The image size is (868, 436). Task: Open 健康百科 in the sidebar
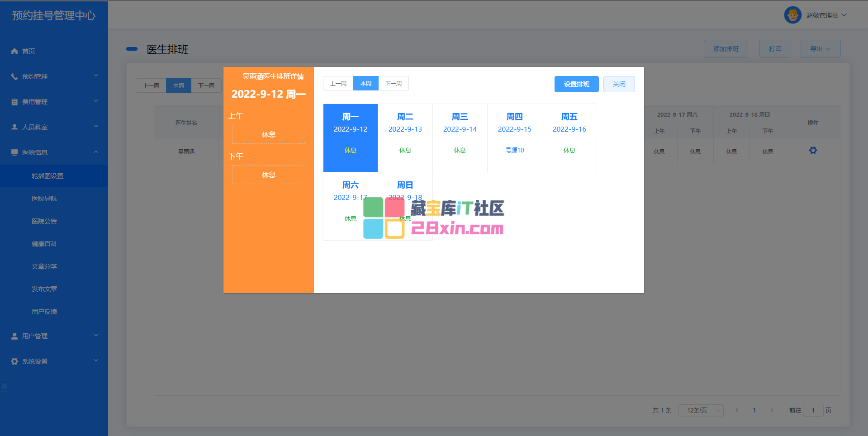pos(54,244)
